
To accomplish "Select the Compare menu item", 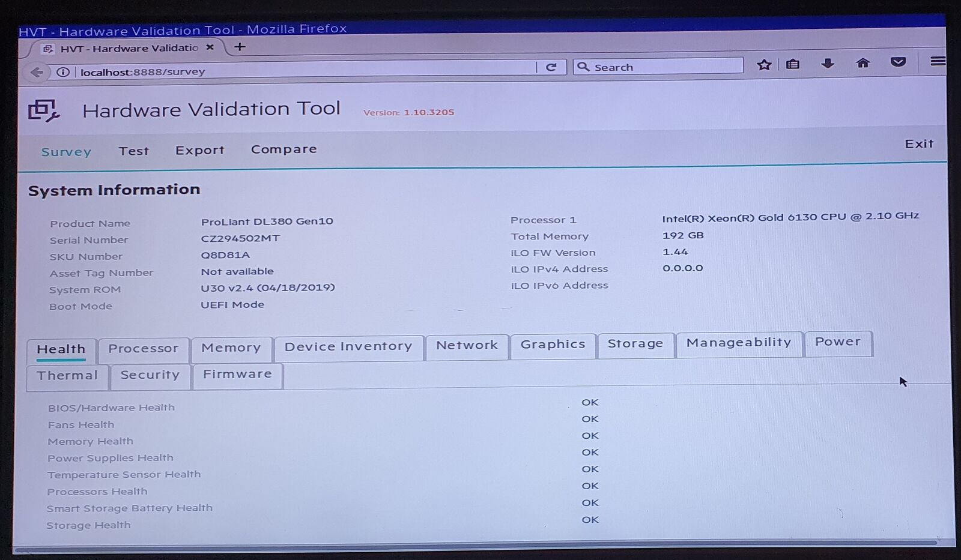I will 283,149.
